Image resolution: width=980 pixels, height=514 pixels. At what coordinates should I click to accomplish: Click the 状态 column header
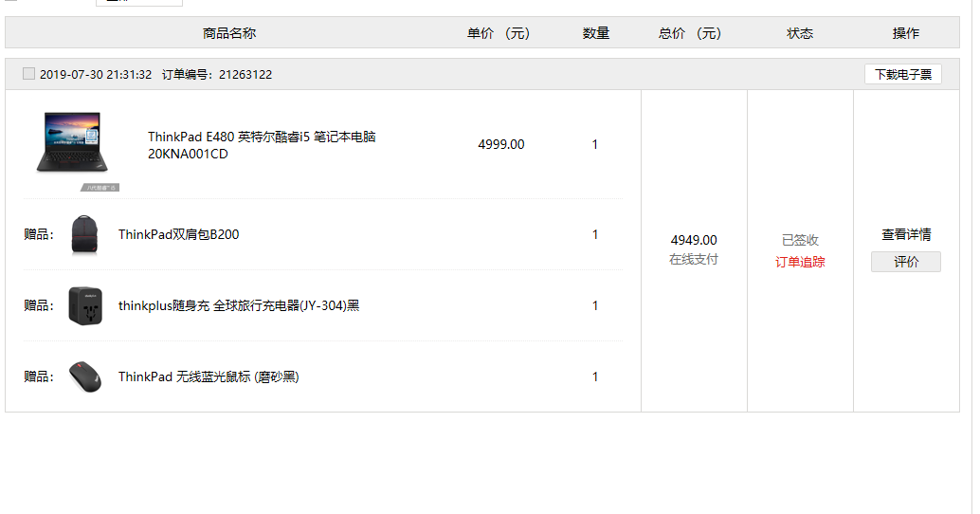pyautogui.click(x=800, y=33)
